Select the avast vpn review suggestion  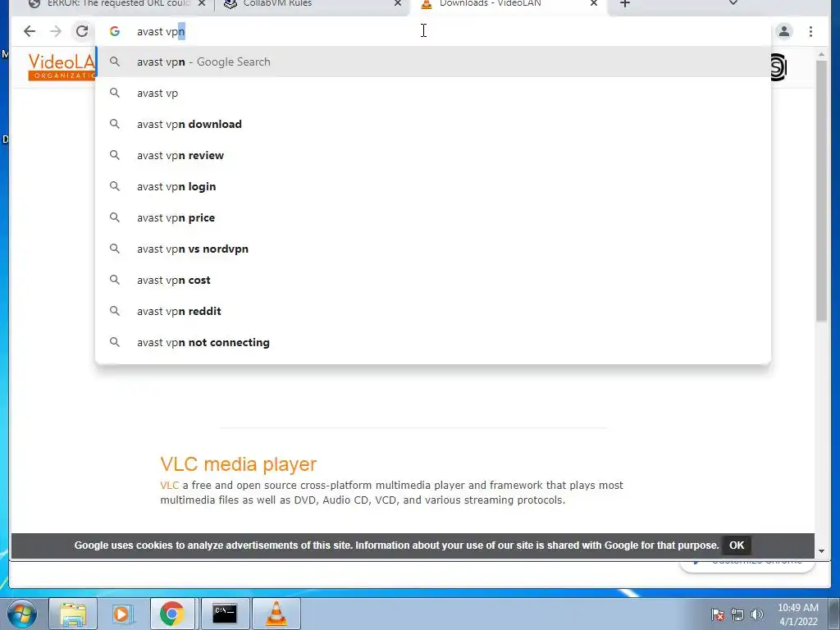click(433, 155)
